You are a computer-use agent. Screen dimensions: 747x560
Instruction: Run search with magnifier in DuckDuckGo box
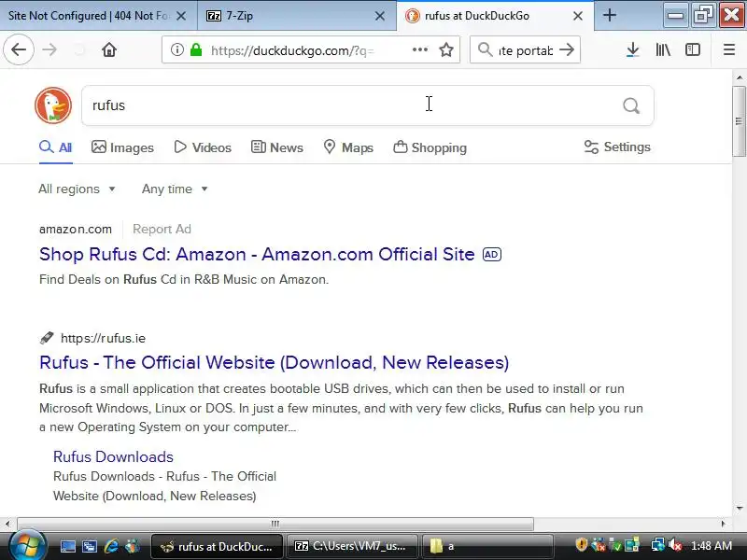[631, 105]
